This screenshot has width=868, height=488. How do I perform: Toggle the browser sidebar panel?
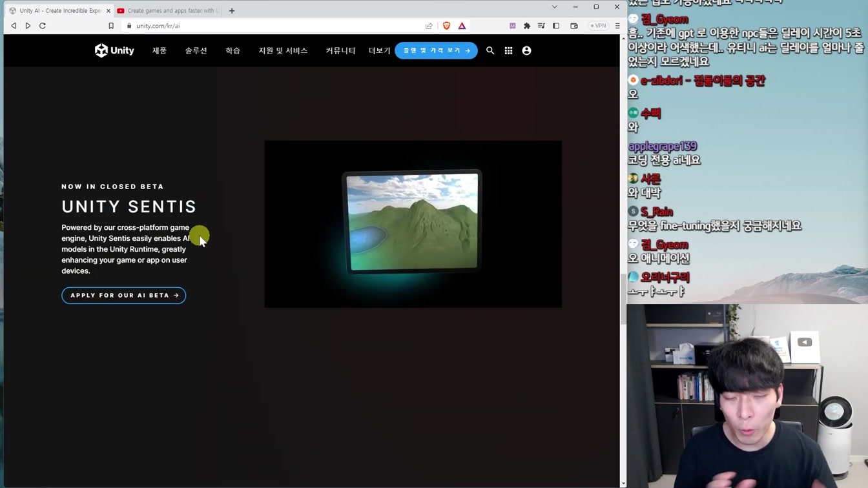click(556, 26)
